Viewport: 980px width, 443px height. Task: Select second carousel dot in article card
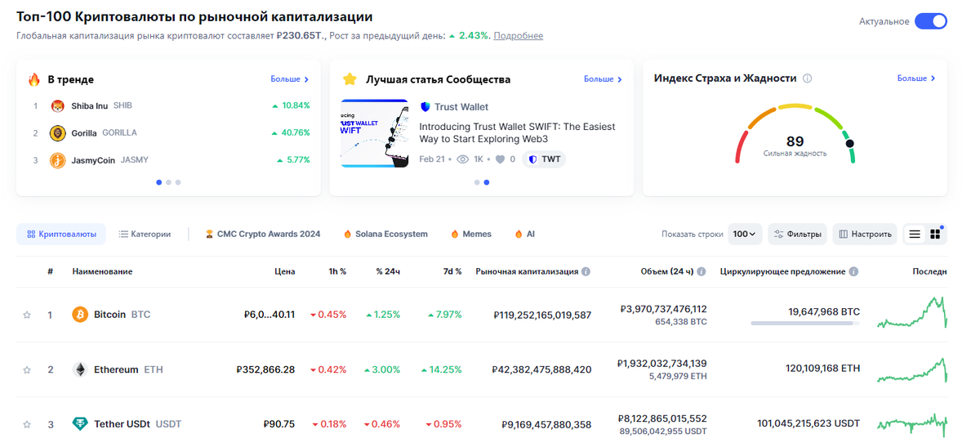487,182
